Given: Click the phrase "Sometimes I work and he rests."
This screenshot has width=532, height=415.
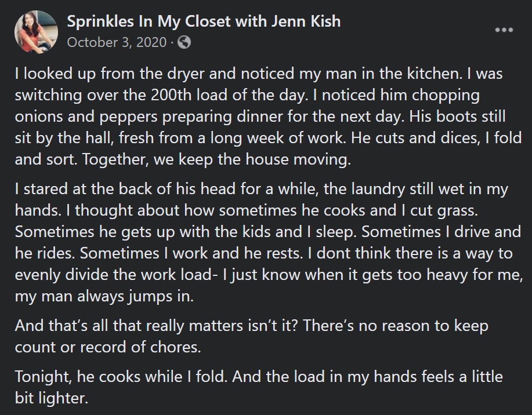Looking at the screenshot, I should [x=191, y=253].
